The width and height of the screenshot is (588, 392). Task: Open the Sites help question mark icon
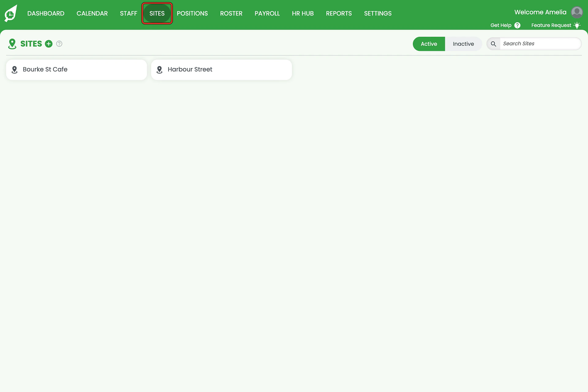pos(59,44)
